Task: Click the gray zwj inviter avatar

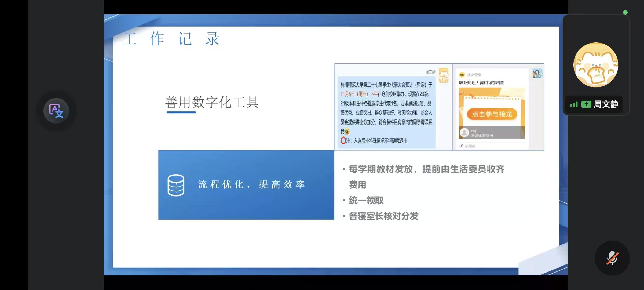Action: pos(464,133)
